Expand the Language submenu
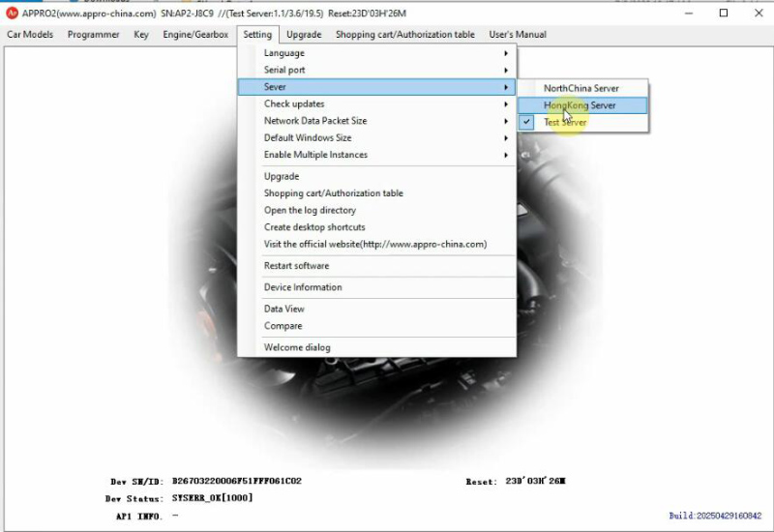 click(x=376, y=53)
